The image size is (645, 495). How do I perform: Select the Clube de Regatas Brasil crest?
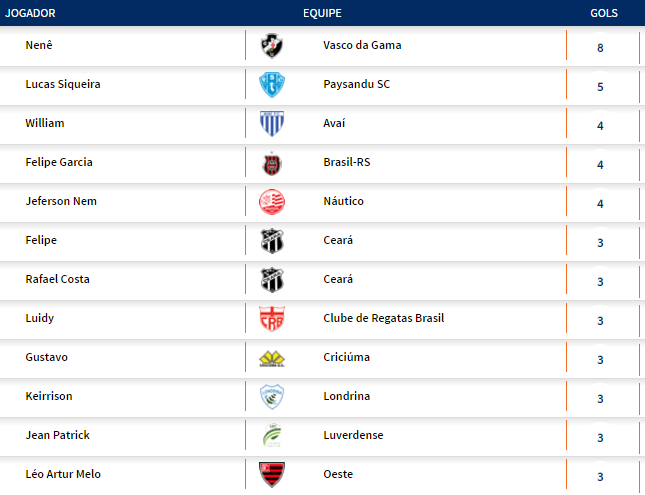click(x=271, y=318)
